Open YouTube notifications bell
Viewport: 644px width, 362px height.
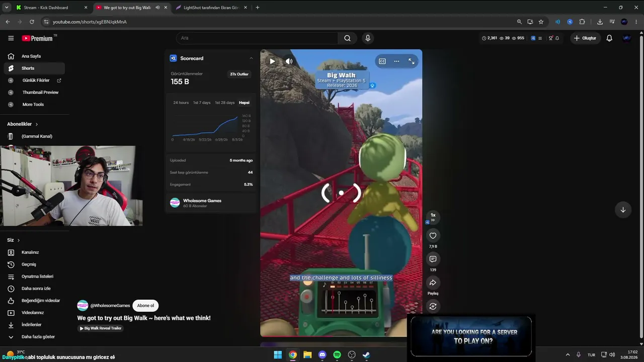(609, 38)
